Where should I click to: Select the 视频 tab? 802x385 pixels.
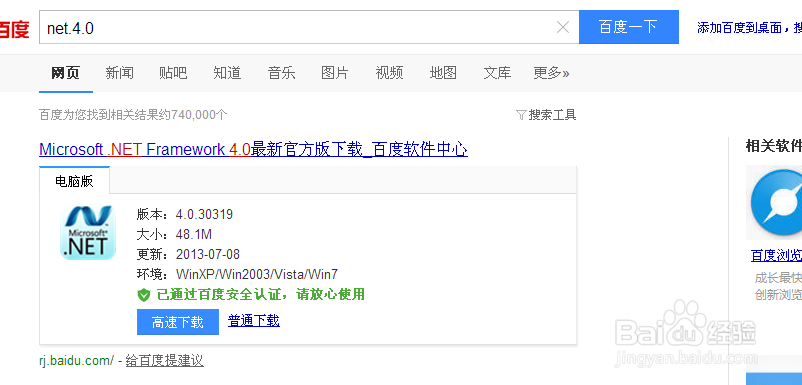pos(389,73)
